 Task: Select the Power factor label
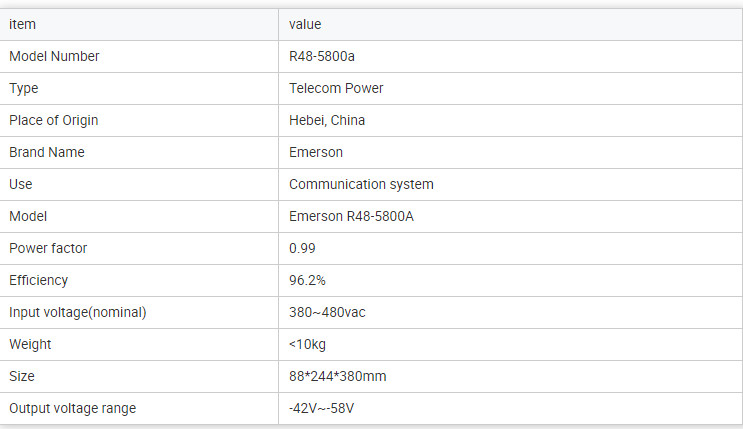coord(48,248)
